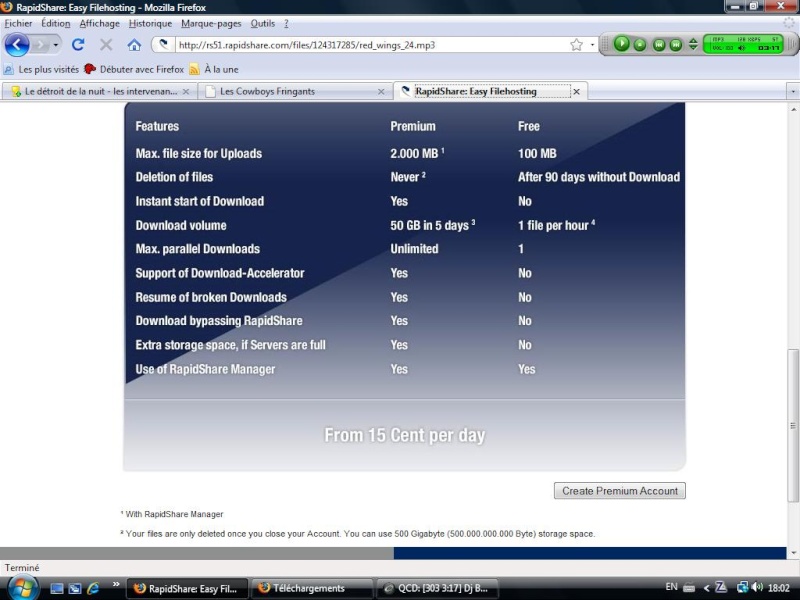Close the Le détroit de la nuit tab
800x600 pixels.
coord(186,92)
